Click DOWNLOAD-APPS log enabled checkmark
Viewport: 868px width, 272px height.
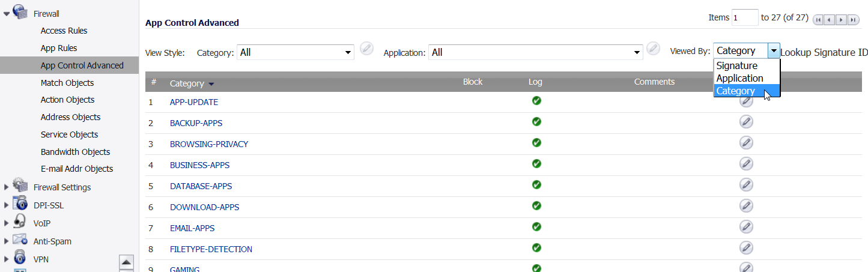(x=536, y=206)
